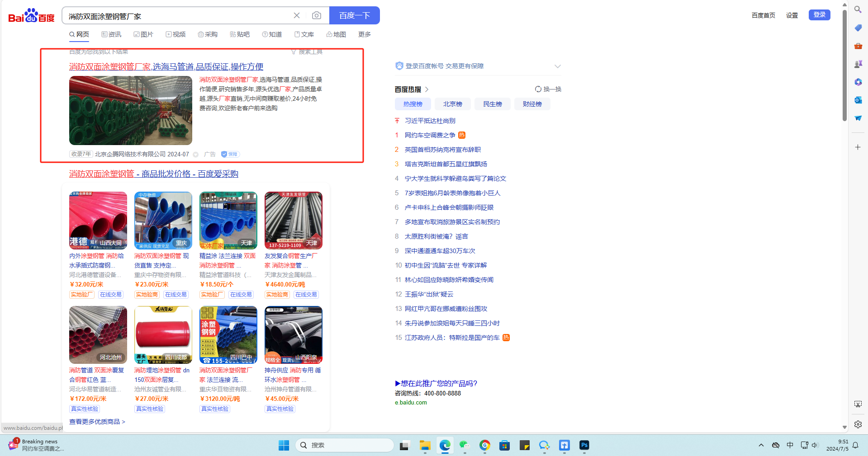868x456 pixels.
Task: Switch to the 资讯 tab
Action: pos(111,34)
